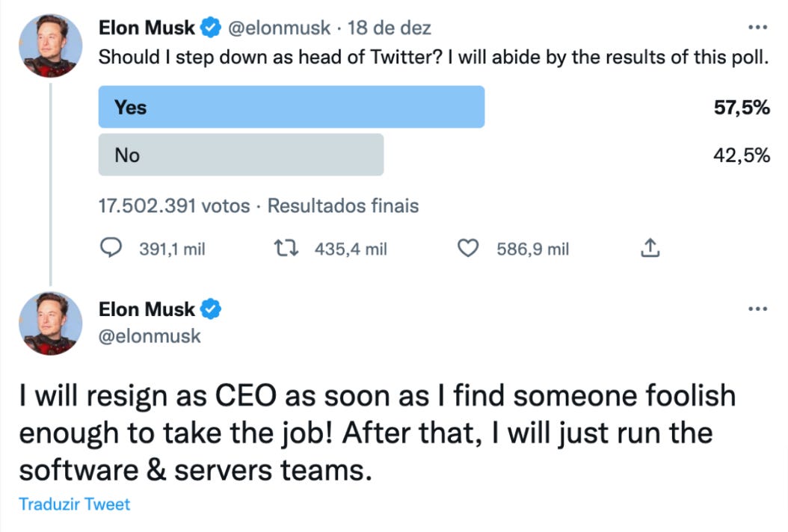Open more options on the resignation tweet
This screenshot has height=532, width=788.
click(x=757, y=308)
